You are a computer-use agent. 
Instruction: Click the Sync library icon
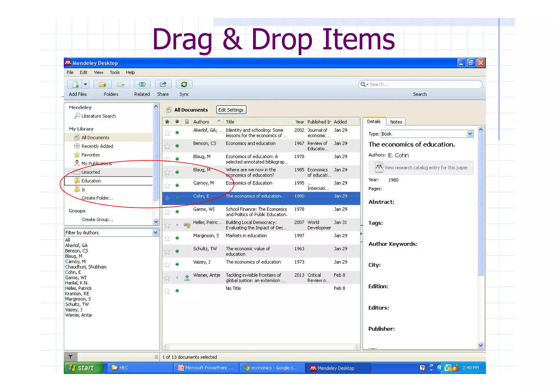tap(184, 85)
